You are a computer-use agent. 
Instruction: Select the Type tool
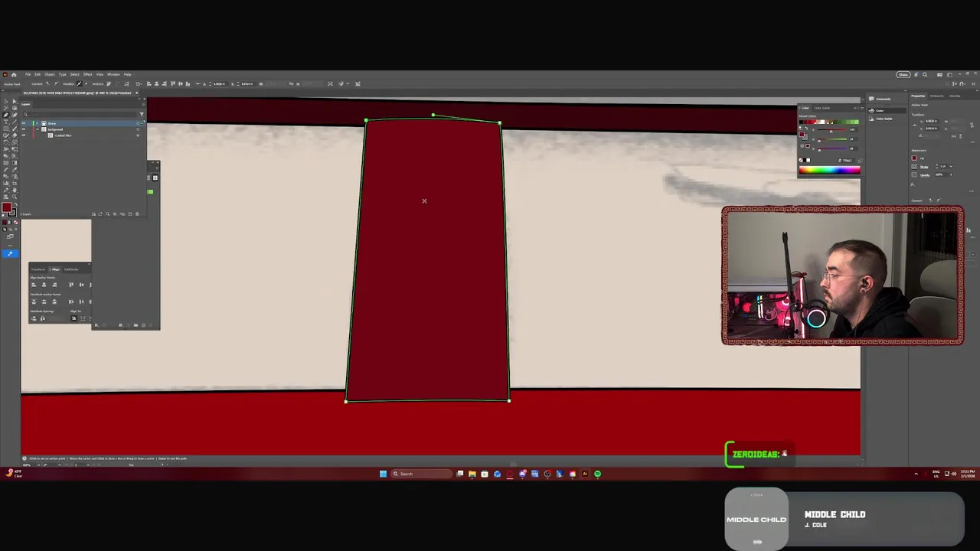[x=6, y=122]
